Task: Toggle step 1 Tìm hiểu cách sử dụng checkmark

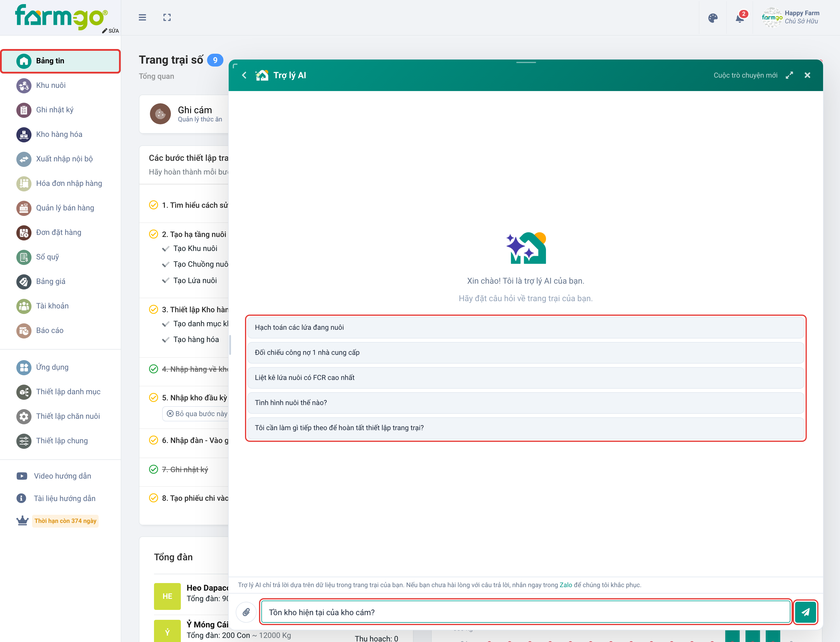Action: (x=153, y=205)
